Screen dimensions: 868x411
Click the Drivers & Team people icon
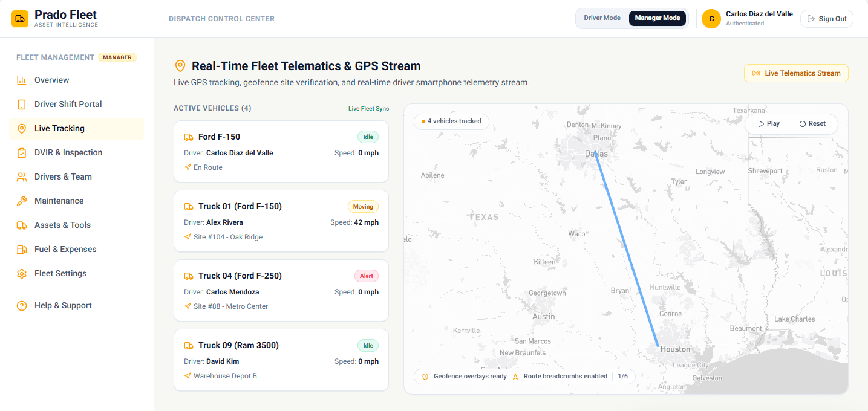tap(22, 176)
